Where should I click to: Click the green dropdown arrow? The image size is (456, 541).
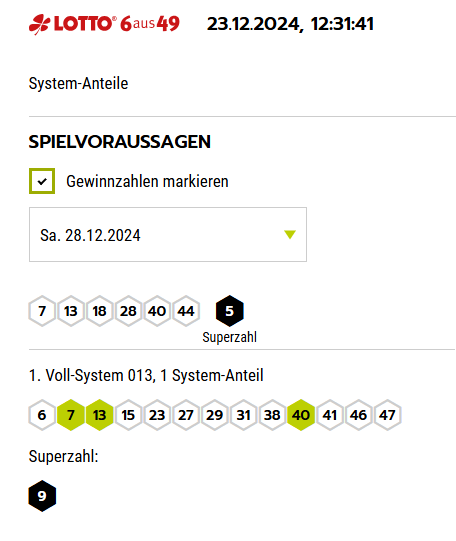(x=290, y=235)
